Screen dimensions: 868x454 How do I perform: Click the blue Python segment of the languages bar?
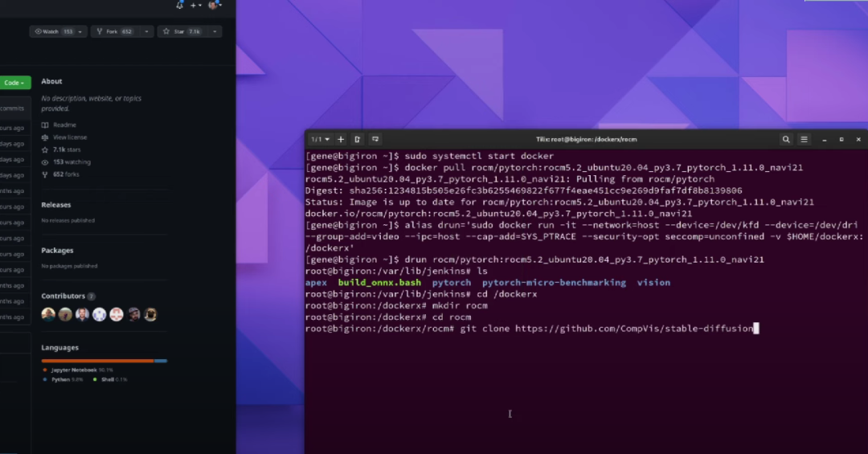161,361
